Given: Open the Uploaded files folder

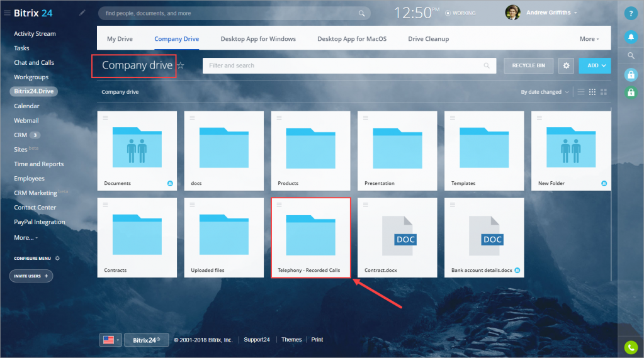Looking at the screenshot, I should [x=224, y=238].
